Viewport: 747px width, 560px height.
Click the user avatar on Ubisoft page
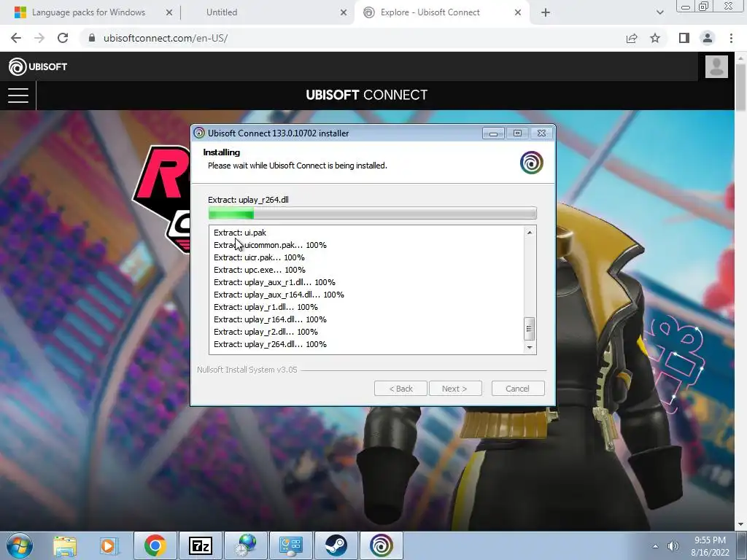tap(716, 66)
